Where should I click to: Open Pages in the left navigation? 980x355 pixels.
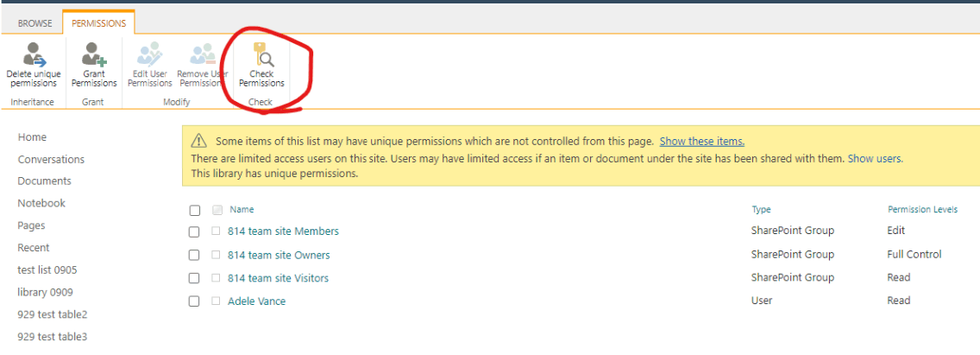click(31, 225)
